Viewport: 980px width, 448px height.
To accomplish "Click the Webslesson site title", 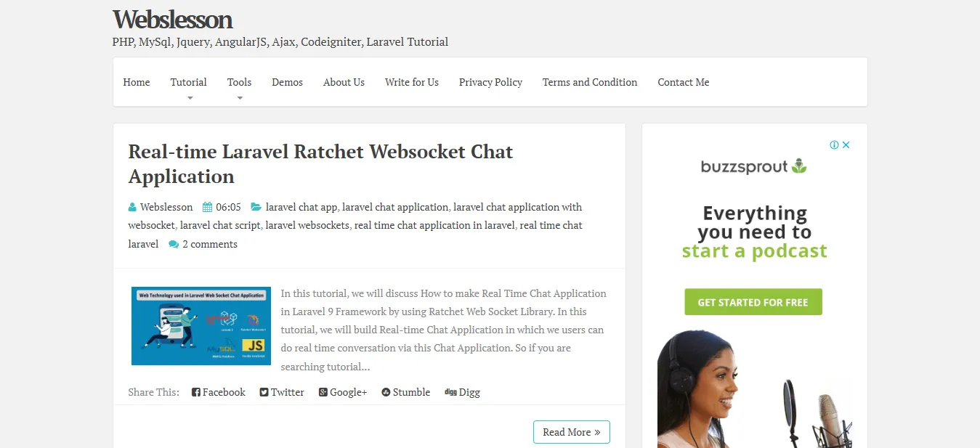I will pyautogui.click(x=173, y=19).
